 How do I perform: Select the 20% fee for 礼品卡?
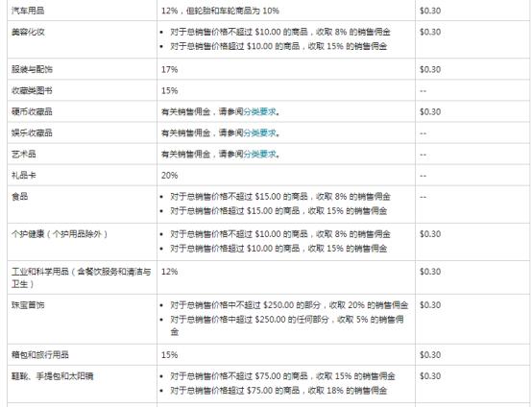tap(169, 176)
